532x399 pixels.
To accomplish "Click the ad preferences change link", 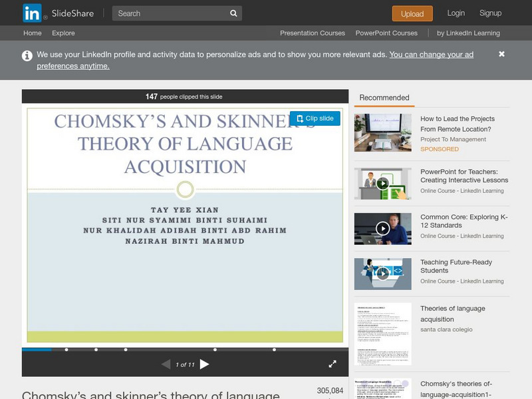I will tap(431, 55).
